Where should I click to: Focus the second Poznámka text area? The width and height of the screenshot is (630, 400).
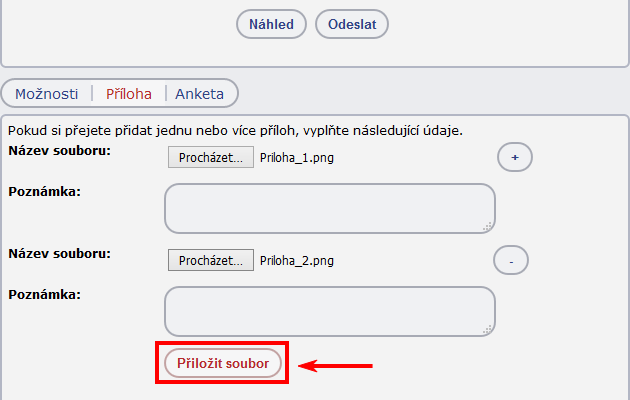point(330,311)
